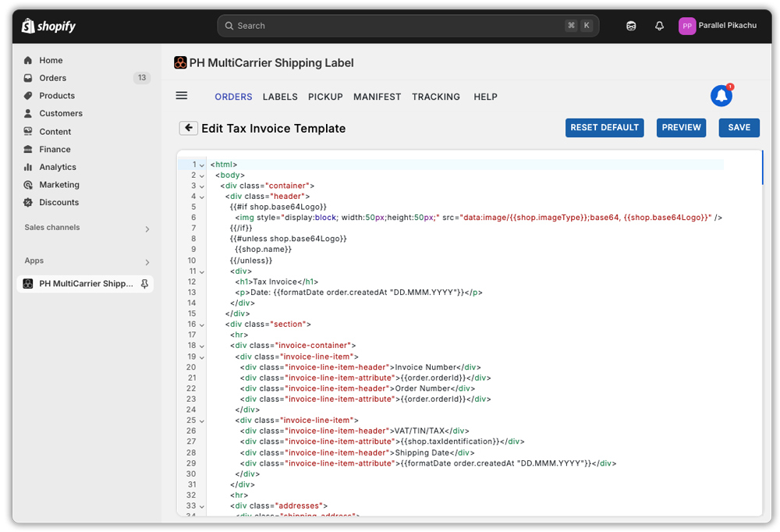Collapse code fold on line 25

coord(202,421)
